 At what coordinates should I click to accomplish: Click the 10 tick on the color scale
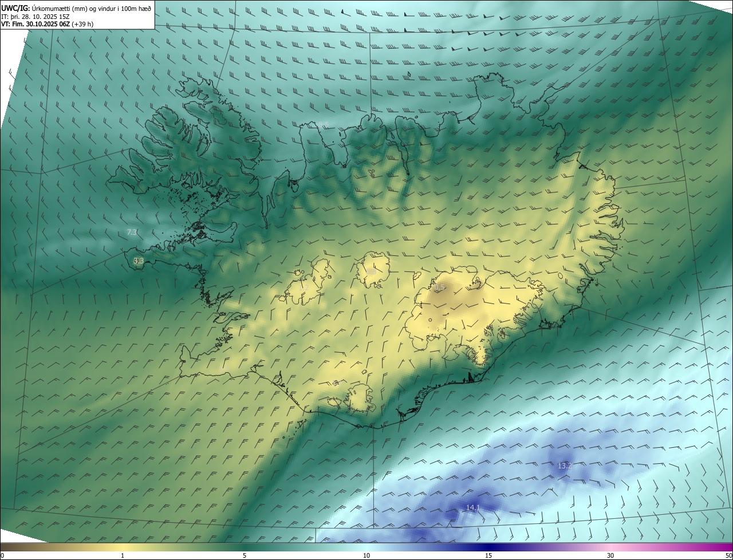[366, 555]
